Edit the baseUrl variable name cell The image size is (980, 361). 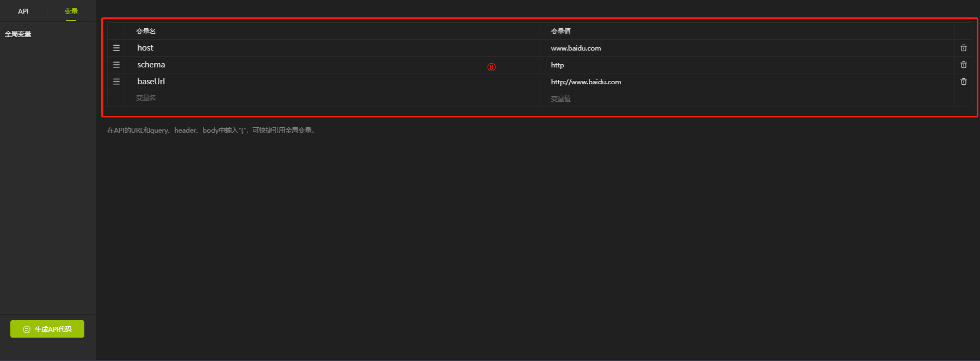[x=332, y=82]
